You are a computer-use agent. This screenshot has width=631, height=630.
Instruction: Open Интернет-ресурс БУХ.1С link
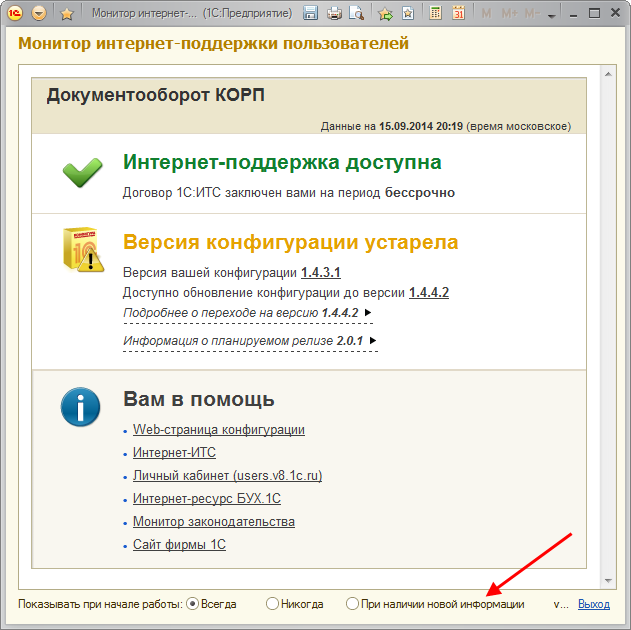coord(206,498)
